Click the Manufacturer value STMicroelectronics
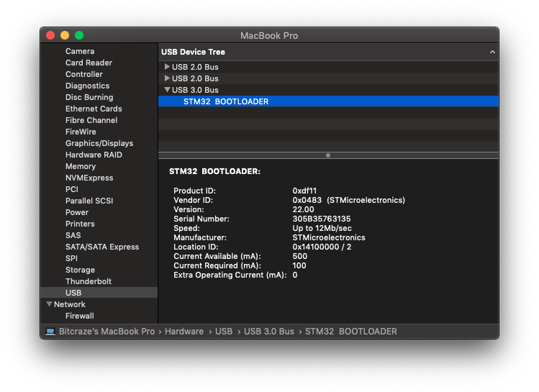Image resolution: width=539 pixels, height=392 pixels. 329,237
